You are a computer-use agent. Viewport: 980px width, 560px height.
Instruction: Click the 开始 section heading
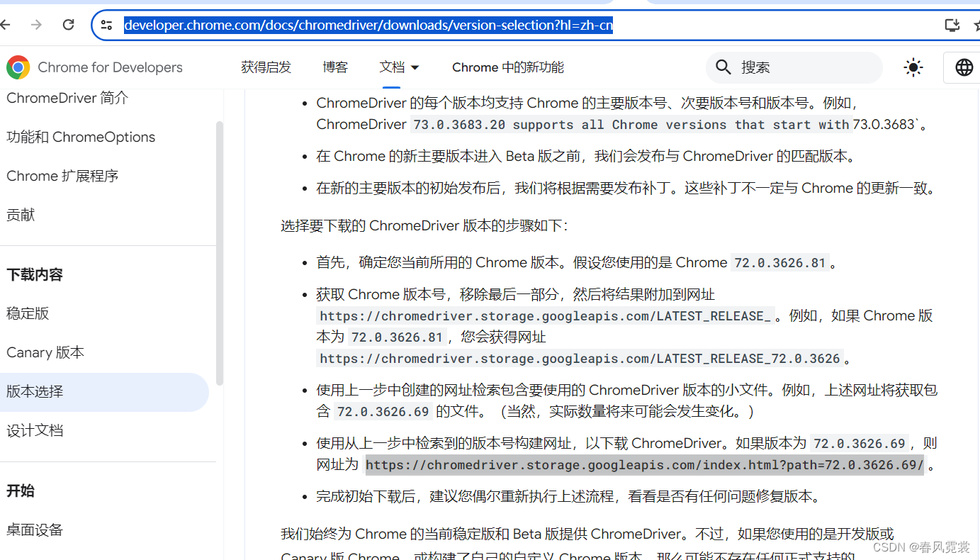(21, 491)
